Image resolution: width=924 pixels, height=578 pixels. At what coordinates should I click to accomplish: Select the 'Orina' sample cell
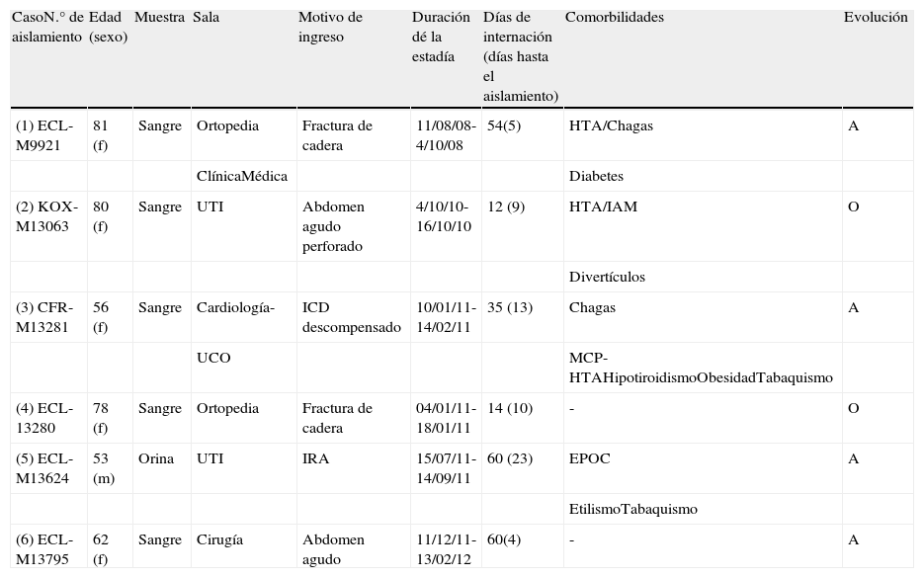tap(156, 458)
